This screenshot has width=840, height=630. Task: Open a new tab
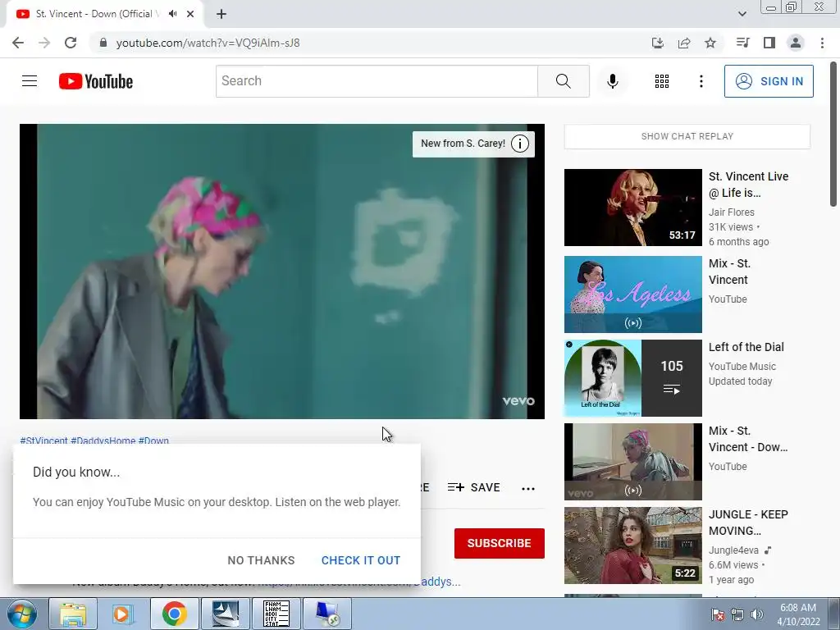pyautogui.click(x=221, y=14)
